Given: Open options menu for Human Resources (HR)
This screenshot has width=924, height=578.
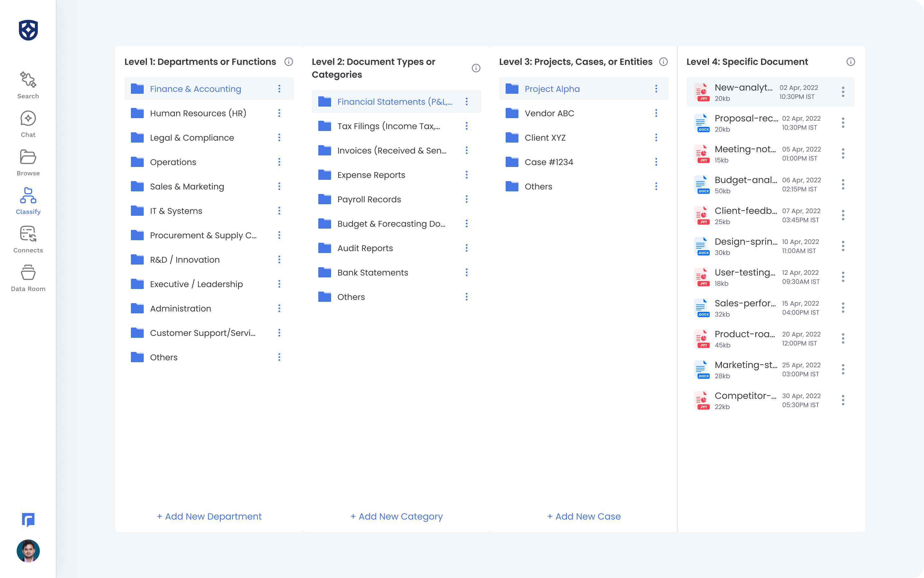Looking at the screenshot, I should [279, 113].
